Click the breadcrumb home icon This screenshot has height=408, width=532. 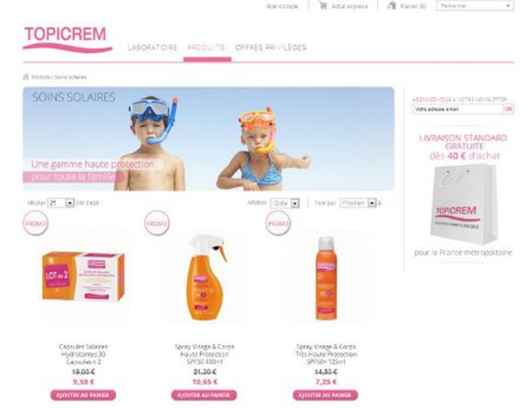coord(26,77)
